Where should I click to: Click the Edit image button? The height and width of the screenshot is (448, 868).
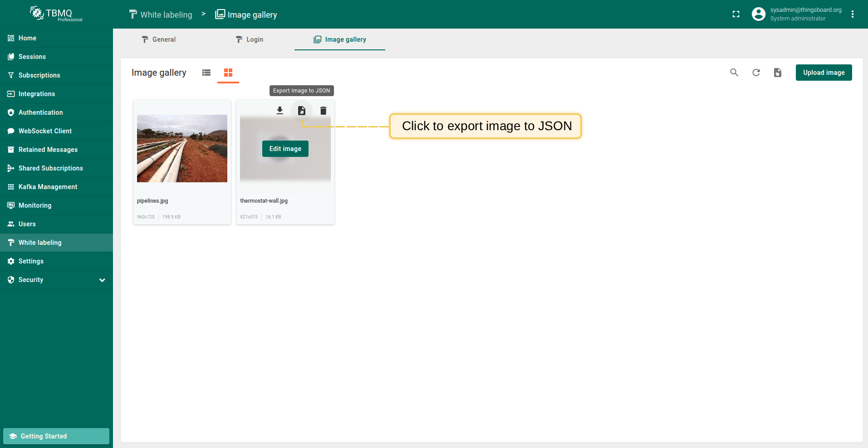coord(285,149)
